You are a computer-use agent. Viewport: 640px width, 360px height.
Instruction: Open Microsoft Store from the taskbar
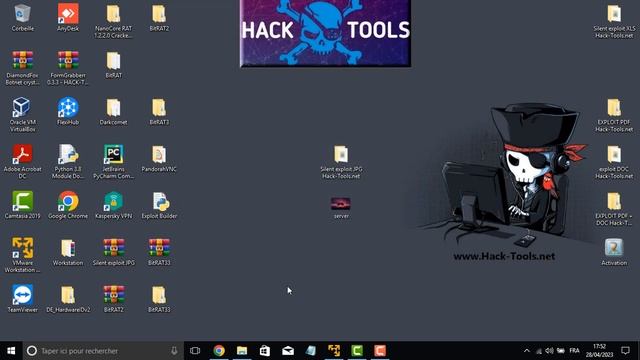[x=265, y=351]
